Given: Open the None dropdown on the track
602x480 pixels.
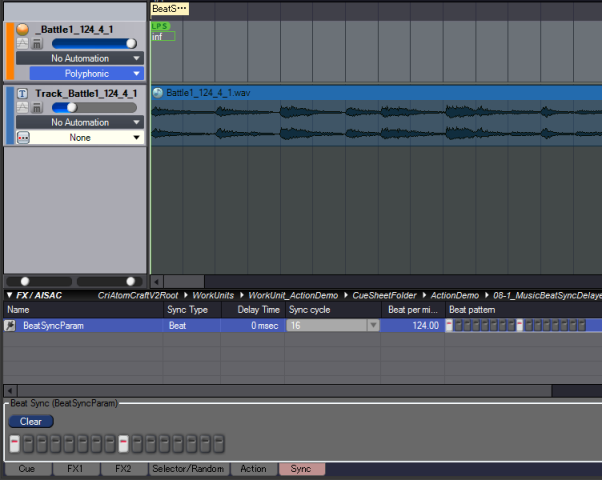Looking at the screenshot, I should [x=87, y=137].
